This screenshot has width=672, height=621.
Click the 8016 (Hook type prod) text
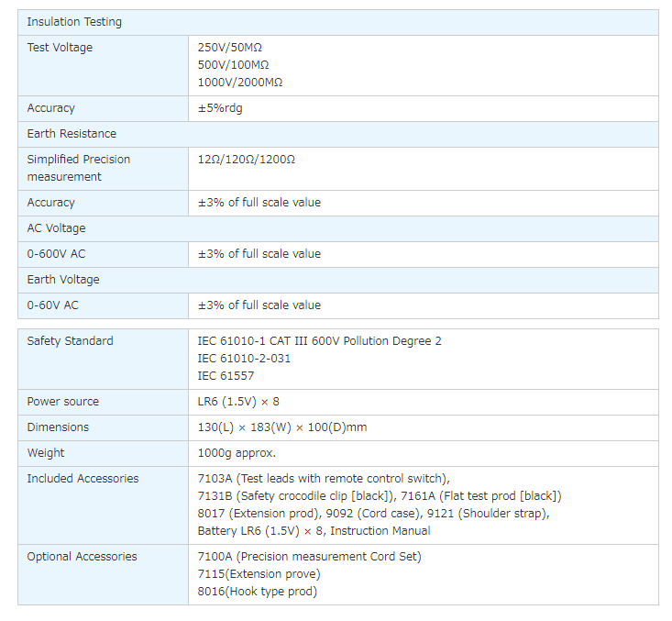[257, 592]
